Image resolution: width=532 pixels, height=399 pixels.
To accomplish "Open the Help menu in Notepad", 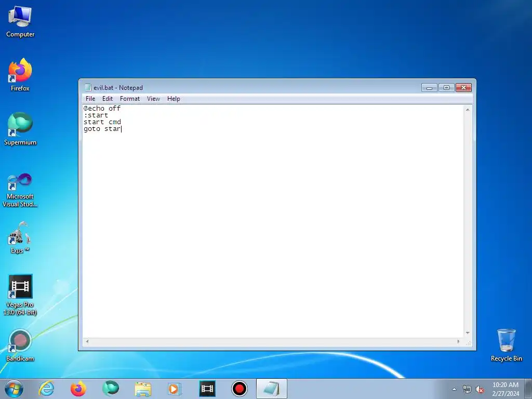I will pos(174,99).
